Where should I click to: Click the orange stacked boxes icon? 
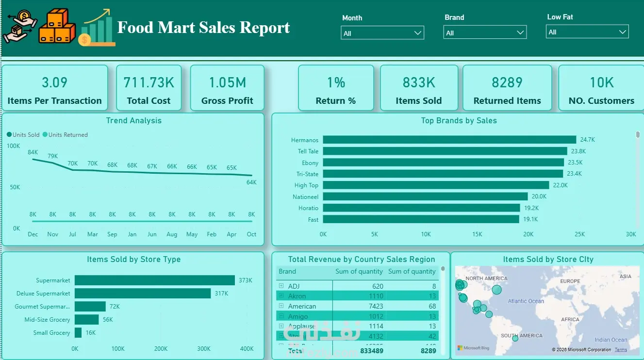(x=57, y=26)
